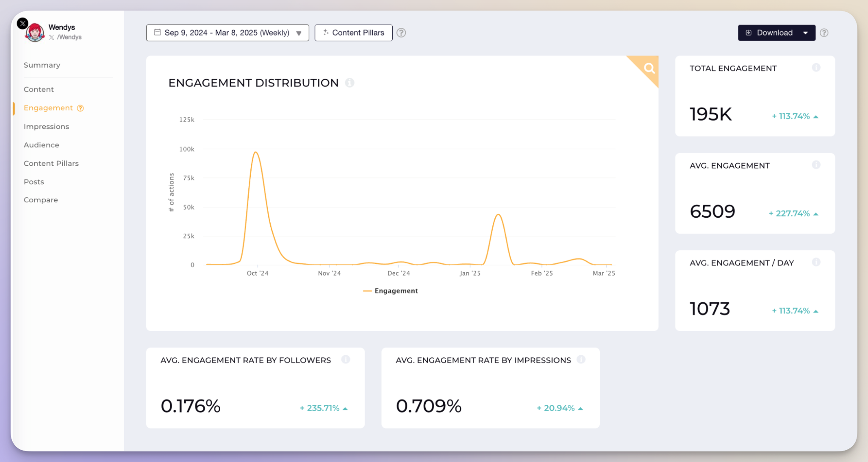Go to the Summary section
Viewport: 868px width, 462px height.
(42, 65)
